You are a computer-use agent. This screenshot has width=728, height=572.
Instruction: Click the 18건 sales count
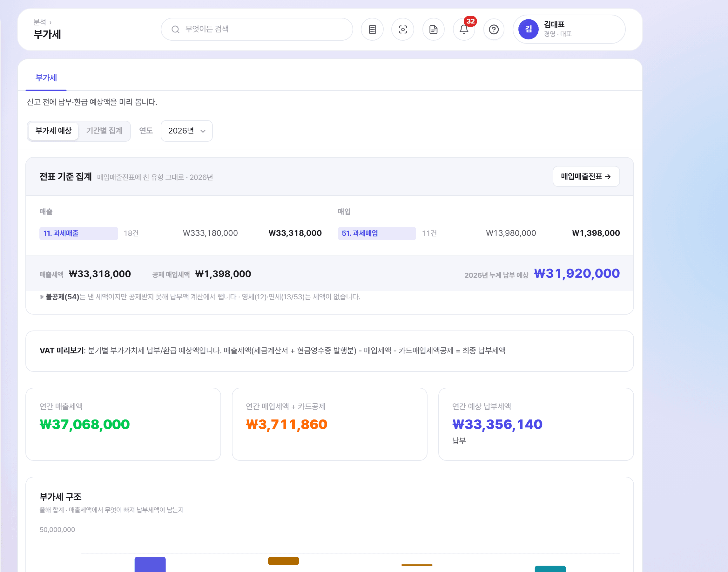[x=131, y=233]
